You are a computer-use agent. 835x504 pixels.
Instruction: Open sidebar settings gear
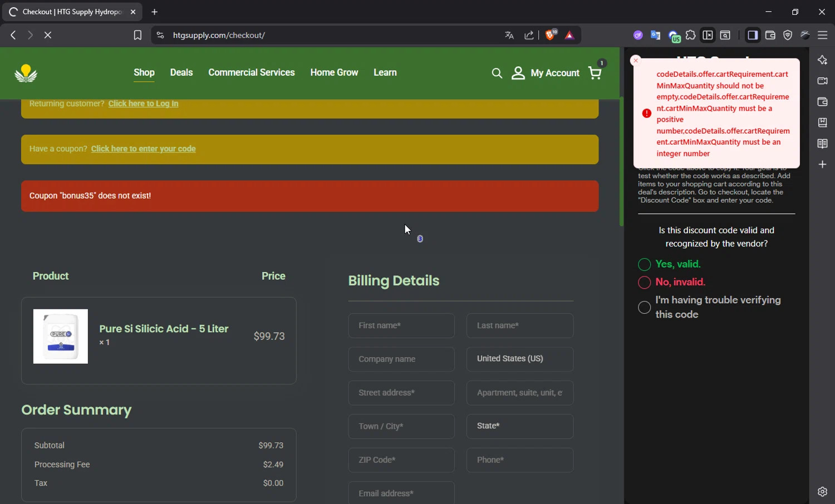(822, 492)
